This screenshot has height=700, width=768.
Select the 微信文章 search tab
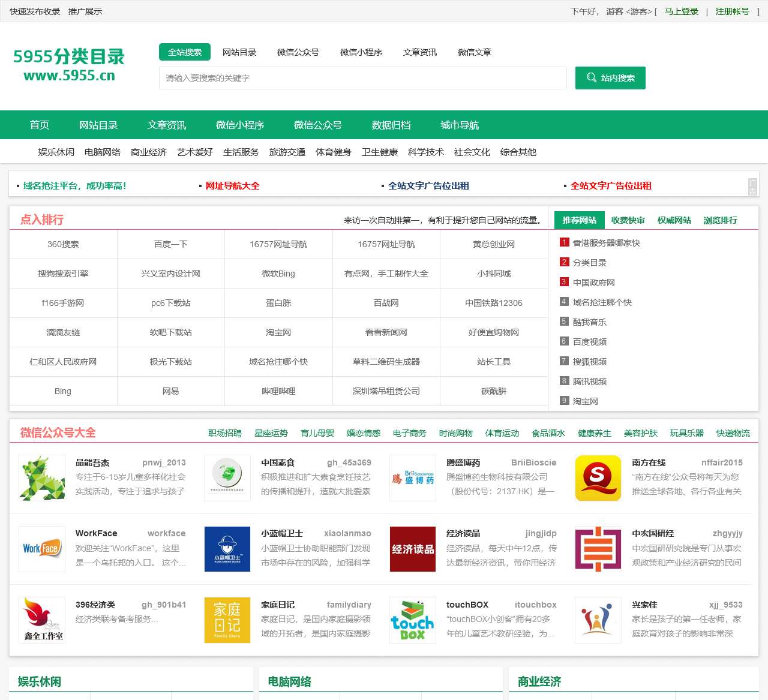point(475,52)
